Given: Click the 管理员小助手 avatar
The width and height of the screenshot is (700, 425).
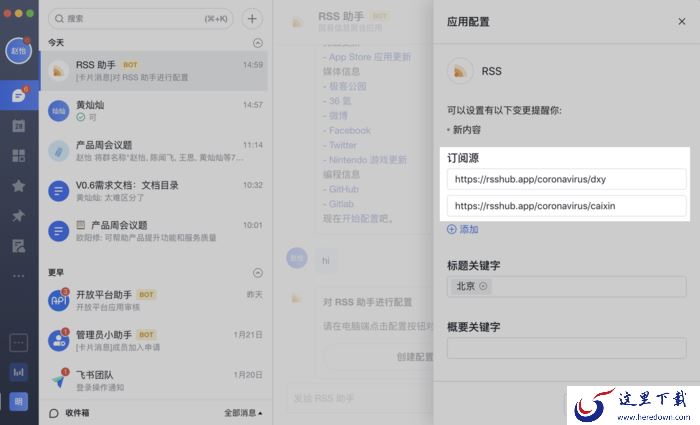Looking at the screenshot, I should (58, 341).
